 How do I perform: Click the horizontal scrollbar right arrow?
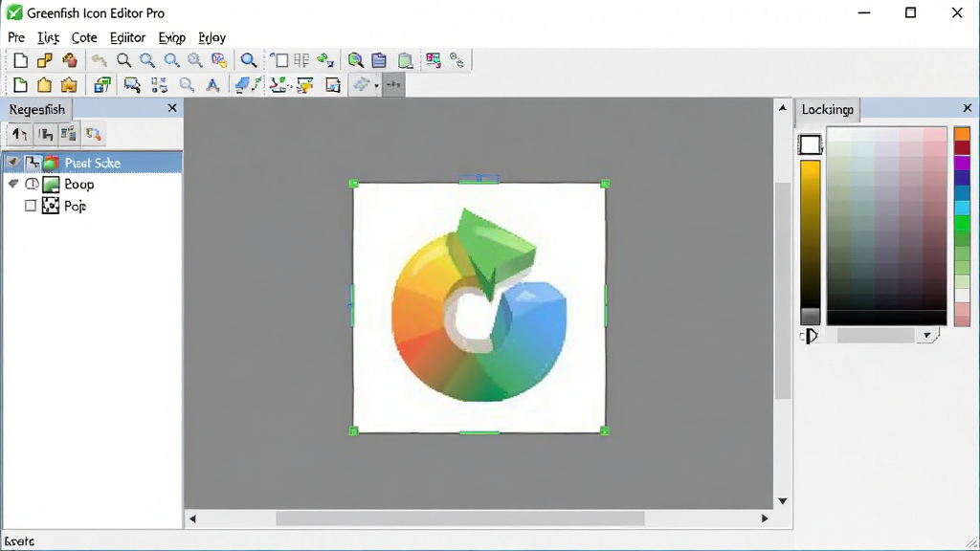coord(765,518)
